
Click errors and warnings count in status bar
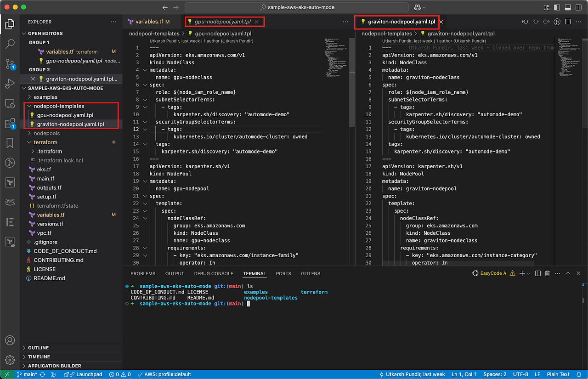click(x=120, y=374)
